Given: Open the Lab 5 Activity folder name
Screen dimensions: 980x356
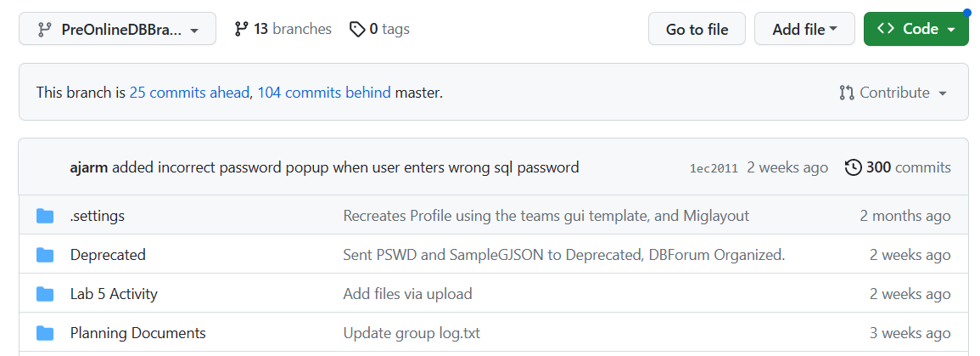Looking at the screenshot, I should [x=114, y=294].
